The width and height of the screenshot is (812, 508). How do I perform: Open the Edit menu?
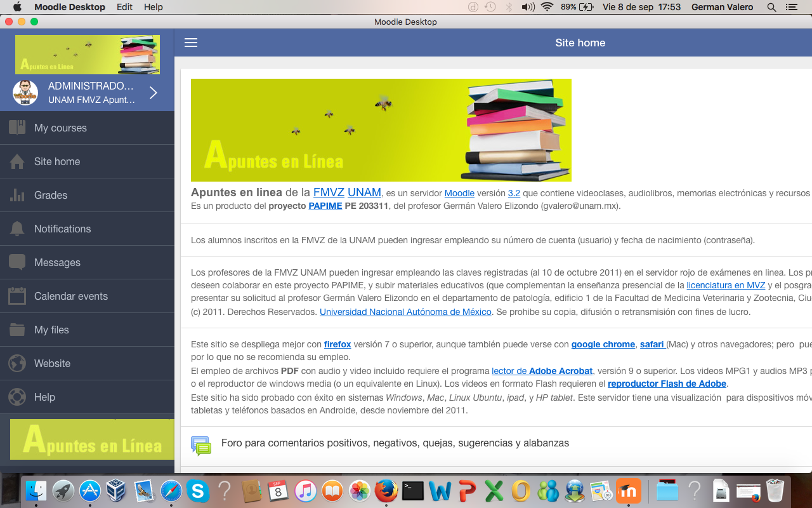(x=124, y=7)
